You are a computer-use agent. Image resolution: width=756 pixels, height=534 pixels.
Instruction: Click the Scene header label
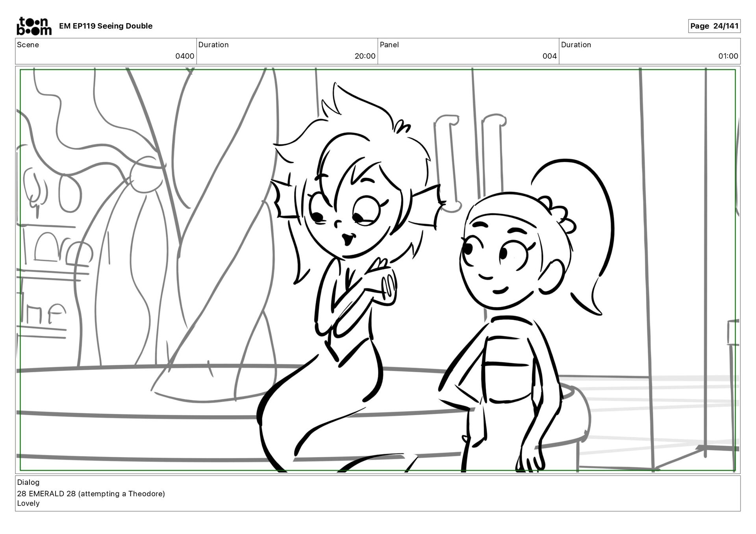(28, 45)
